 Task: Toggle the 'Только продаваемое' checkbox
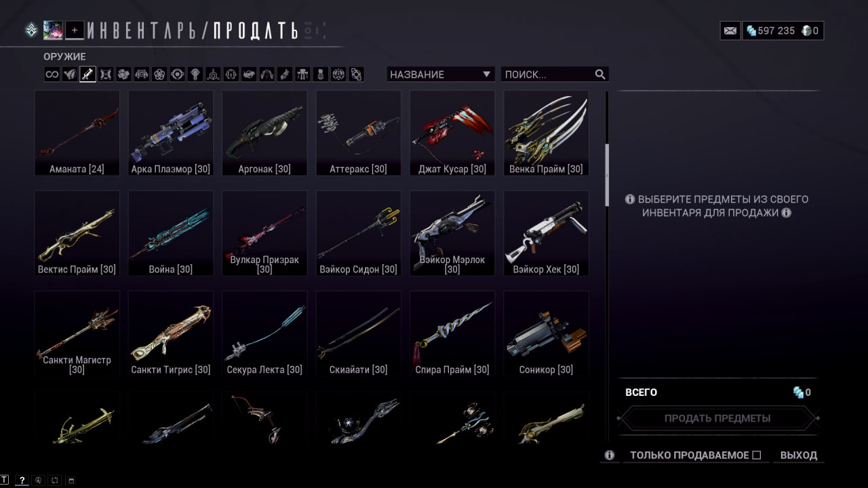pyautogui.click(x=757, y=455)
